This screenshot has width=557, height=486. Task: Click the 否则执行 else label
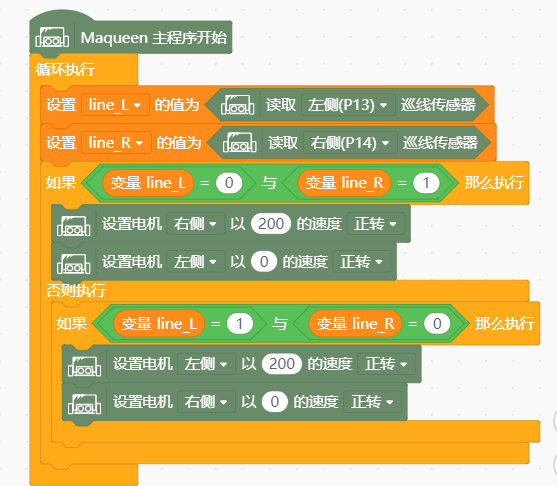(x=76, y=290)
